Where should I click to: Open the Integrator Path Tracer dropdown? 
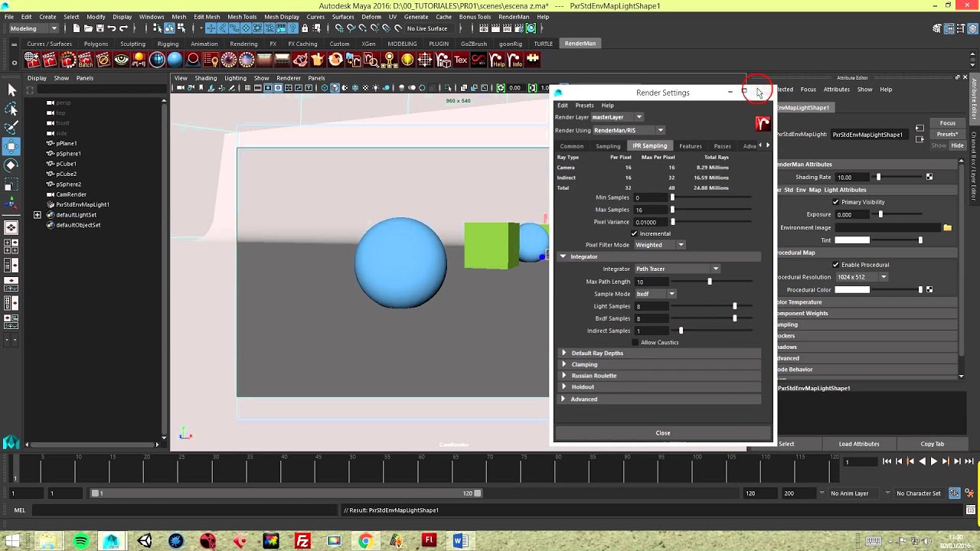coord(677,269)
